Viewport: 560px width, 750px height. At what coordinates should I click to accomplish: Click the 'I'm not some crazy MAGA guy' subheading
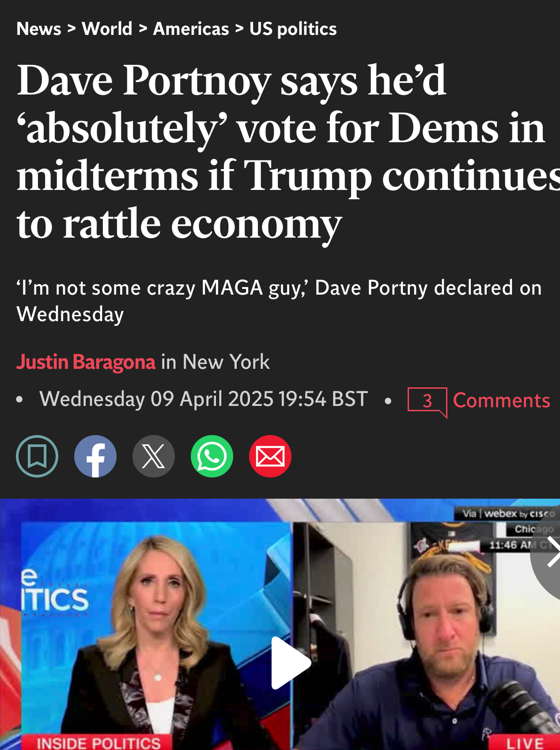click(279, 301)
